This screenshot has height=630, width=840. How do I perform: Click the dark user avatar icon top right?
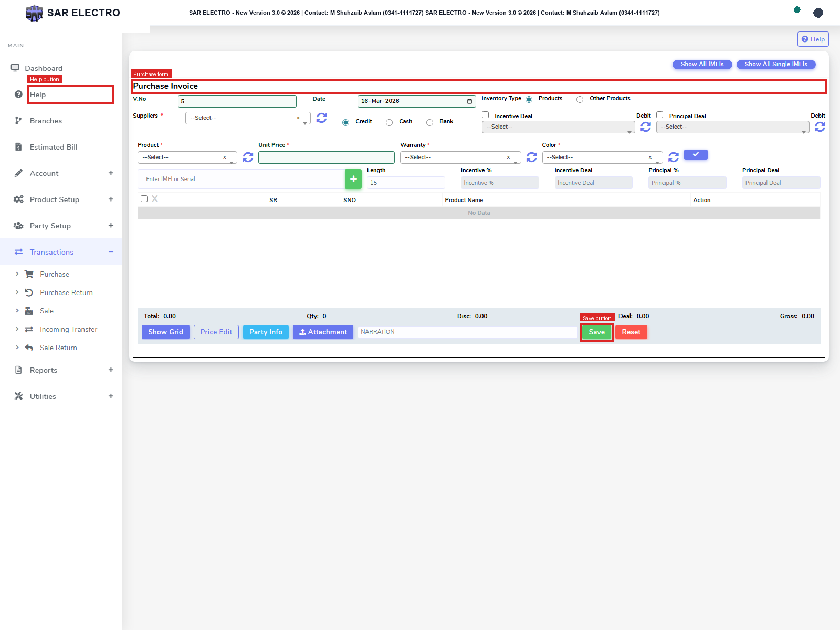click(818, 13)
